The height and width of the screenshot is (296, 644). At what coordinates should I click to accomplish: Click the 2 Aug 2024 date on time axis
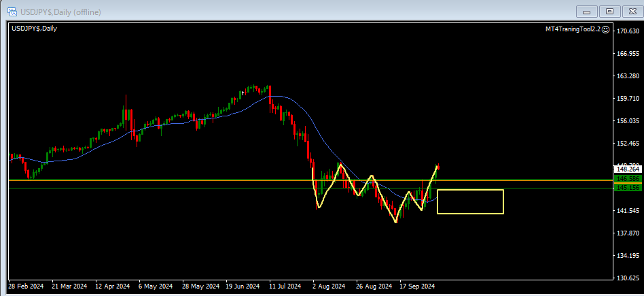[x=328, y=286]
